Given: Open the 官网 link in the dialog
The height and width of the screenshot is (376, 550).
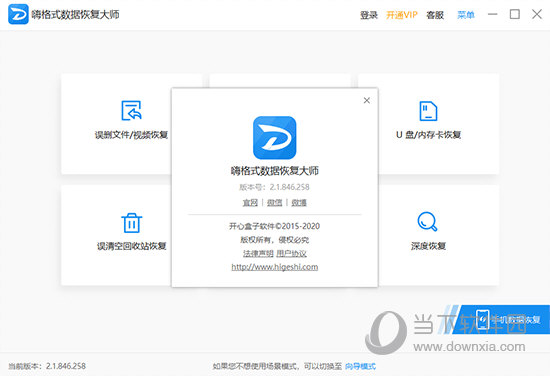Looking at the screenshot, I should pos(250,203).
